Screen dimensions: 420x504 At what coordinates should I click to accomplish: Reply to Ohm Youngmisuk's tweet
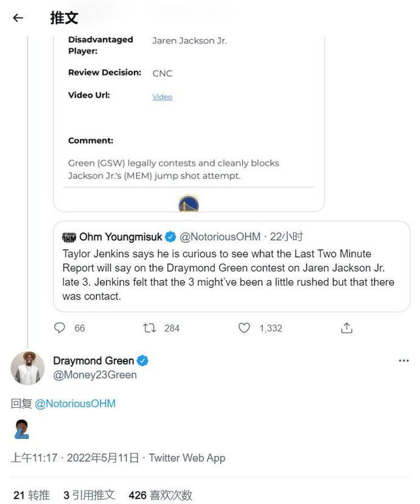point(60,328)
